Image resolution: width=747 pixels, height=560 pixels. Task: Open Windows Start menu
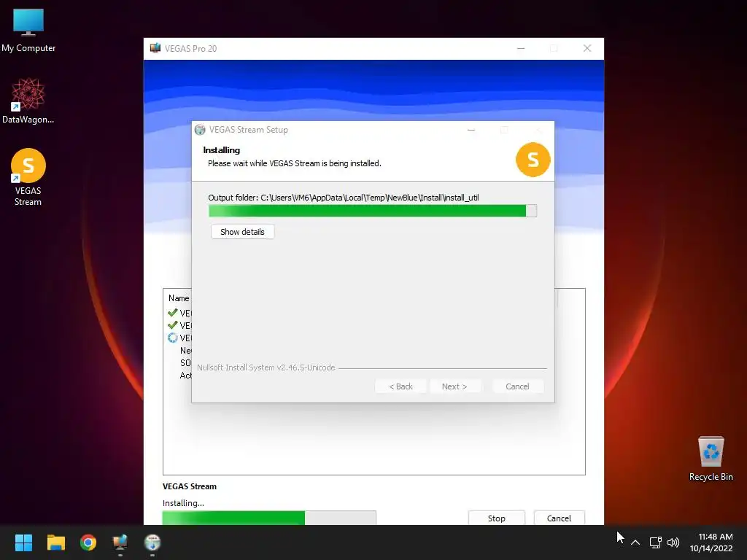(x=23, y=542)
